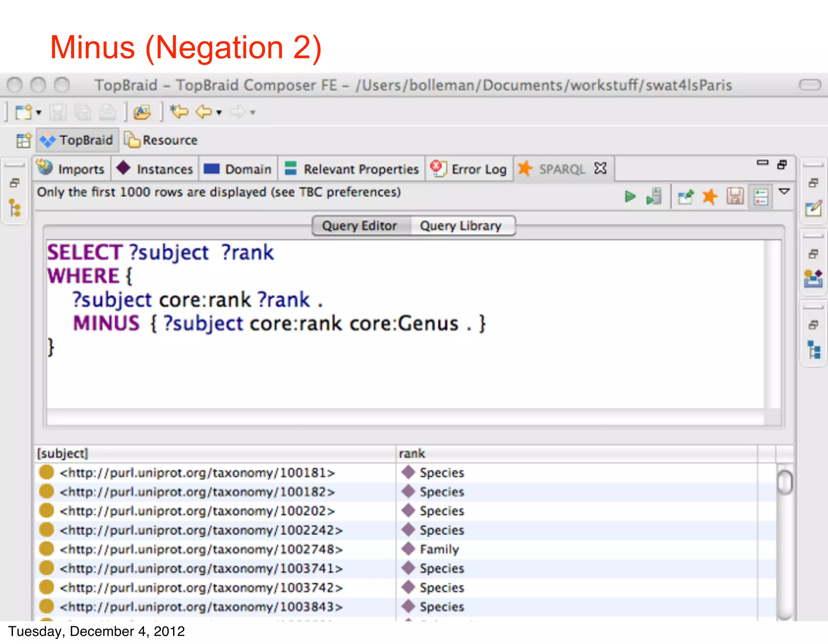This screenshot has height=644, width=828.
Task: Run the SPARQL query with green play icon
Action: pyautogui.click(x=629, y=197)
